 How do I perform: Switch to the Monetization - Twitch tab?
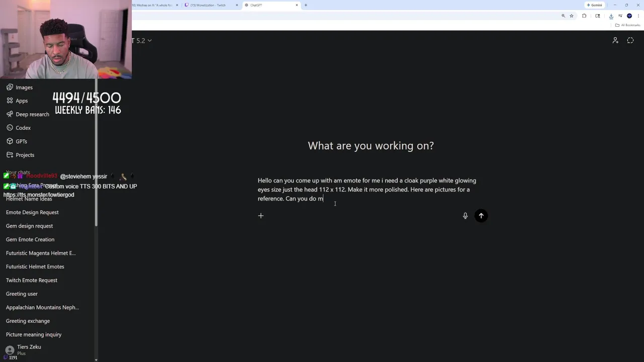[x=211, y=5]
